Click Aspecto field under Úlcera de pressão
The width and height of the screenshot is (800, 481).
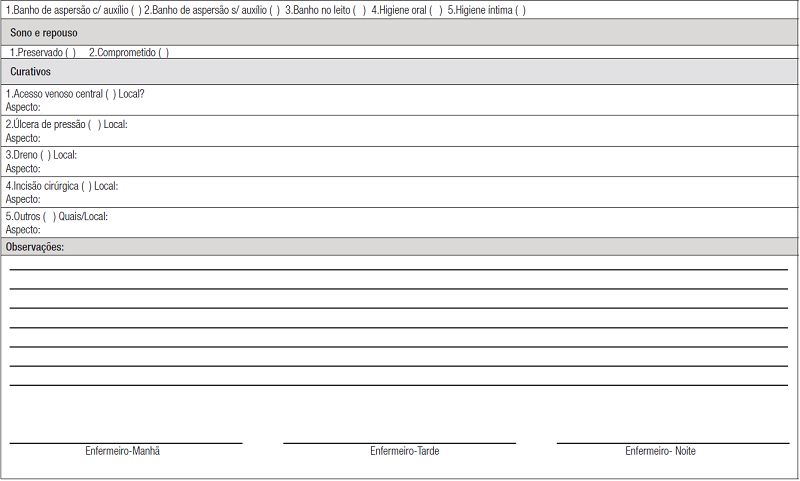tap(200, 138)
